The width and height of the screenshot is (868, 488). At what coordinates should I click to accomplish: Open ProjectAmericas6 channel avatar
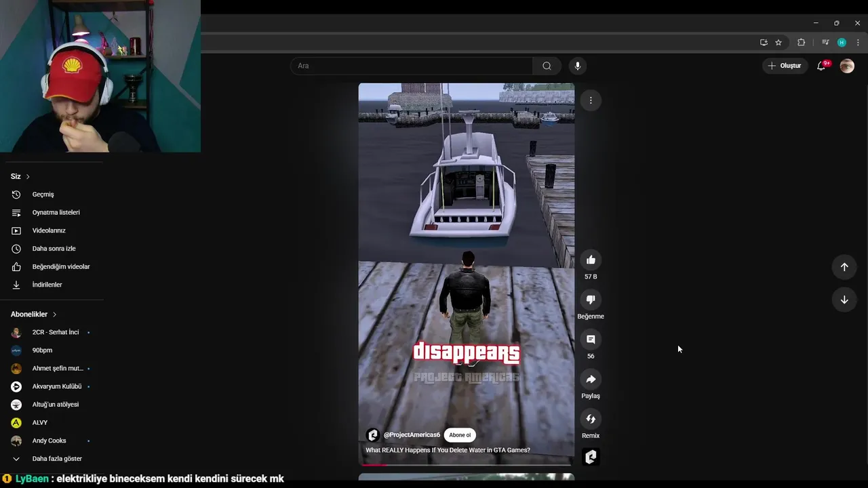372,435
